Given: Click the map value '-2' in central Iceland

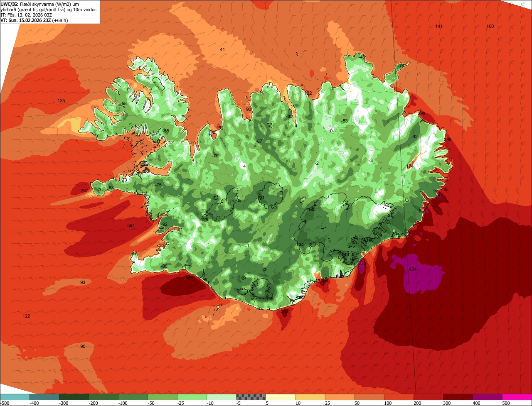Looking at the screenshot, I should click(317, 164).
